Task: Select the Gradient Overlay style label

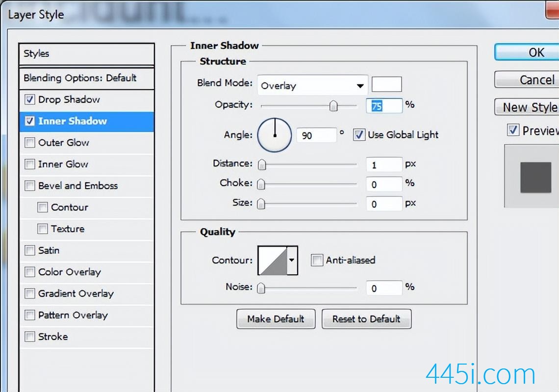Action: tap(76, 294)
